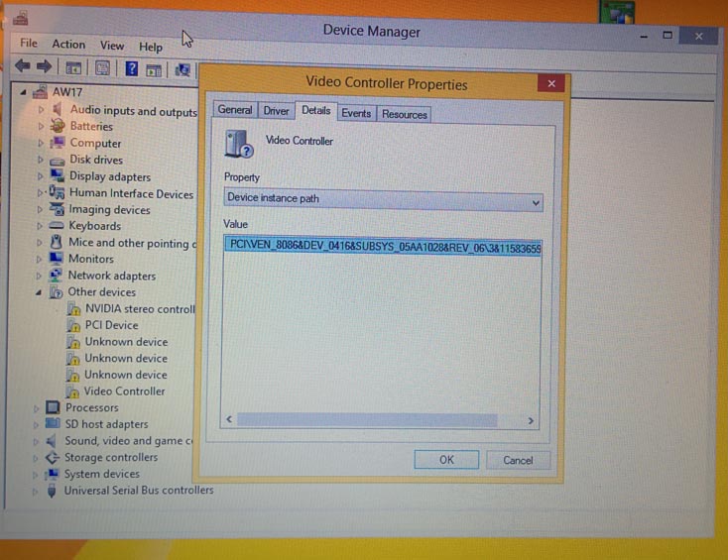Switch to the General tab

click(235, 110)
